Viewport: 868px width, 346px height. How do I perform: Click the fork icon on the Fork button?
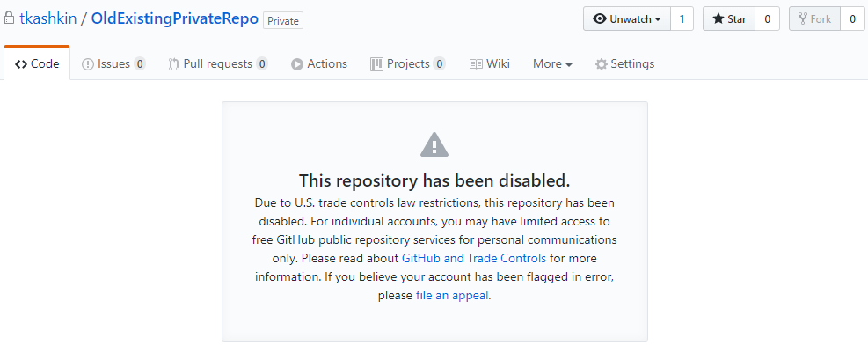803,18
